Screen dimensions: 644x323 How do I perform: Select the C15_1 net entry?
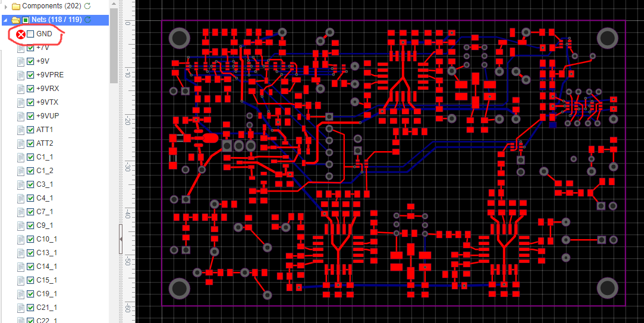46,280
